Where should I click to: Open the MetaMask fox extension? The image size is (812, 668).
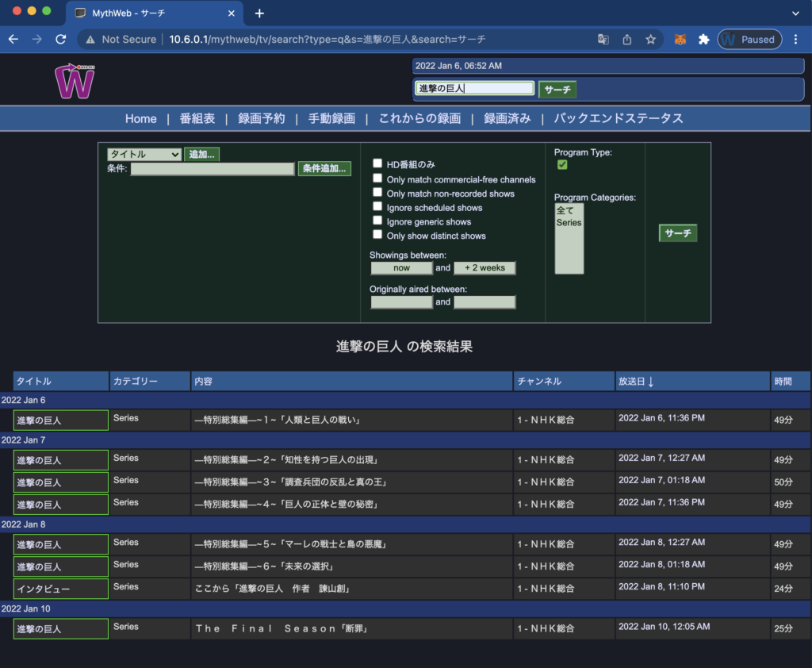pos(680,39)
